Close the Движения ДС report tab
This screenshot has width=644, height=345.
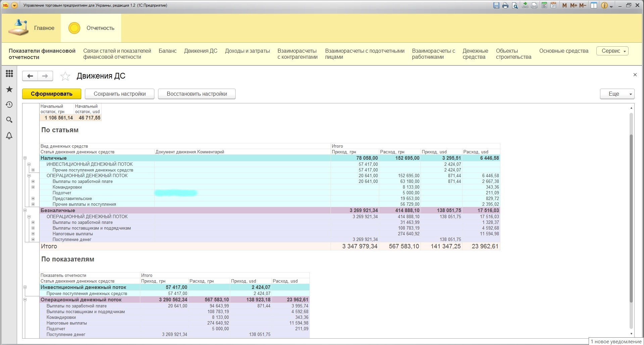635,75
